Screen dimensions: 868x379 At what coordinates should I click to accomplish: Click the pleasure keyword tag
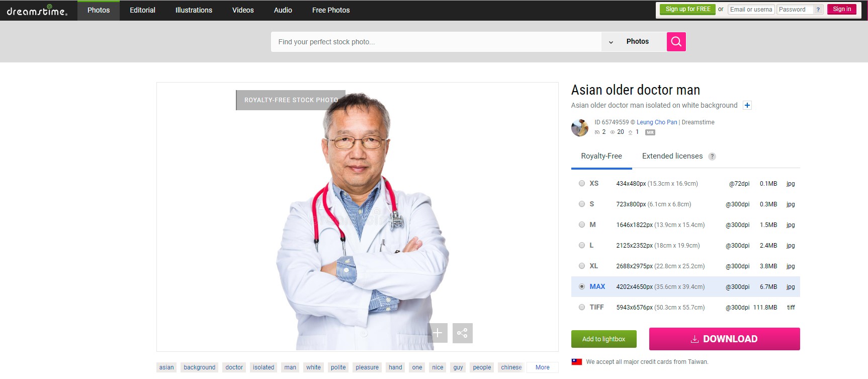point(367,367)
